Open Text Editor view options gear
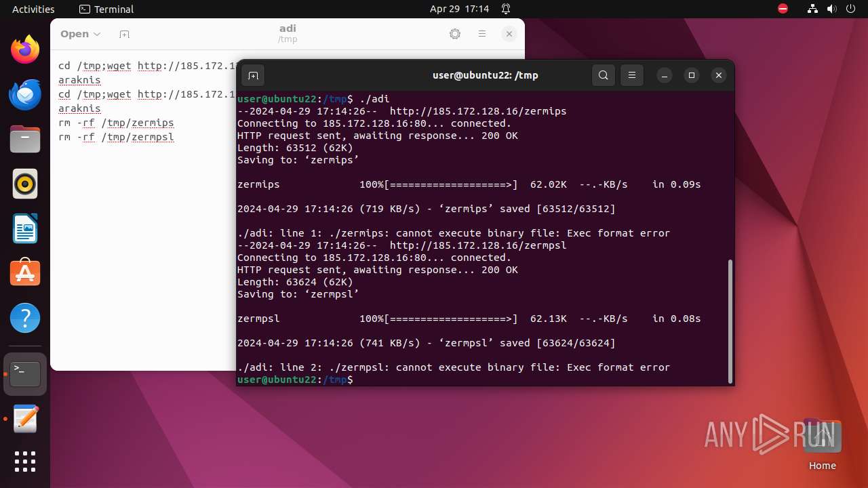 (455, 34)
